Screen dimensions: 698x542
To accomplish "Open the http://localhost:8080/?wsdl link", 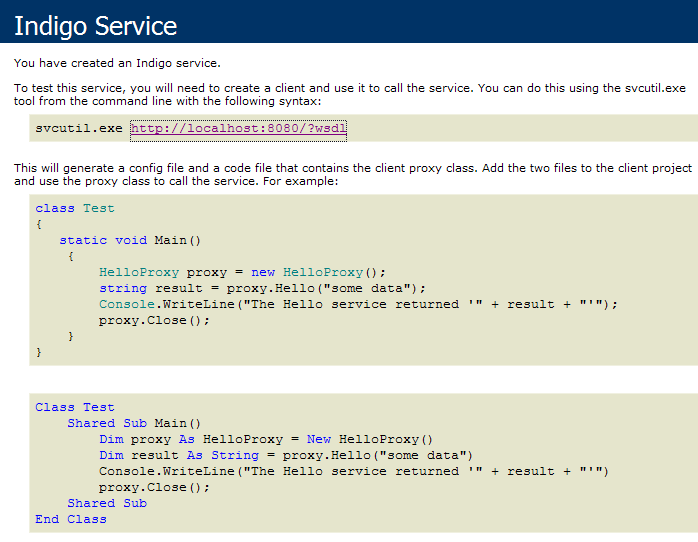I will (238, 129).
